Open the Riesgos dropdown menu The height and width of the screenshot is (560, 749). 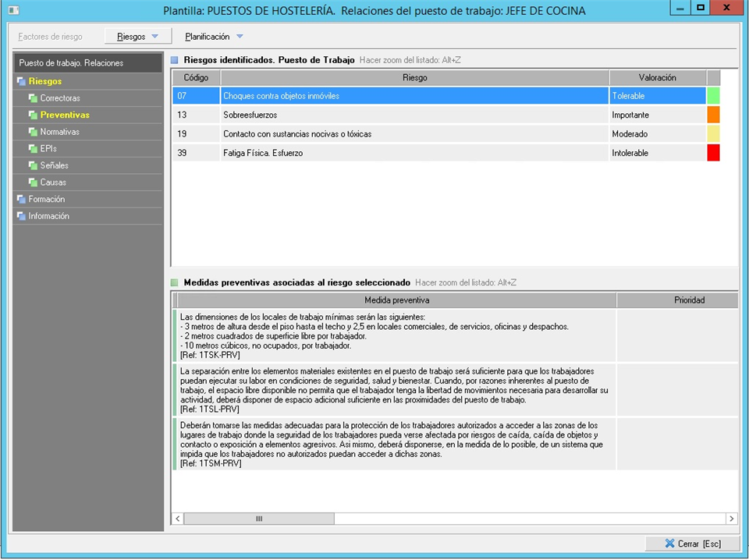137,37
